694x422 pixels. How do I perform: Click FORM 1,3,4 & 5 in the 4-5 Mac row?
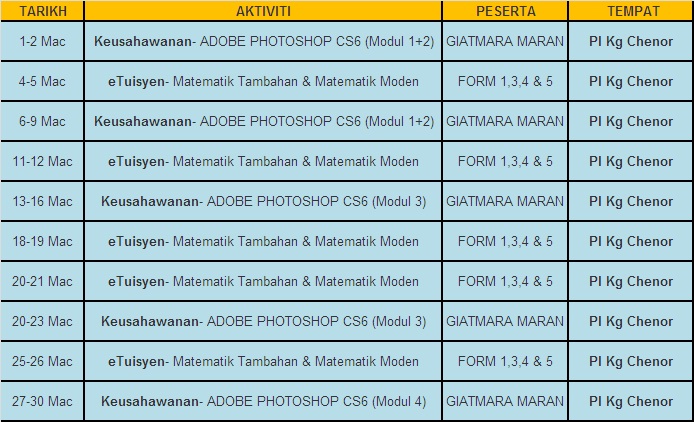[504, 82]
